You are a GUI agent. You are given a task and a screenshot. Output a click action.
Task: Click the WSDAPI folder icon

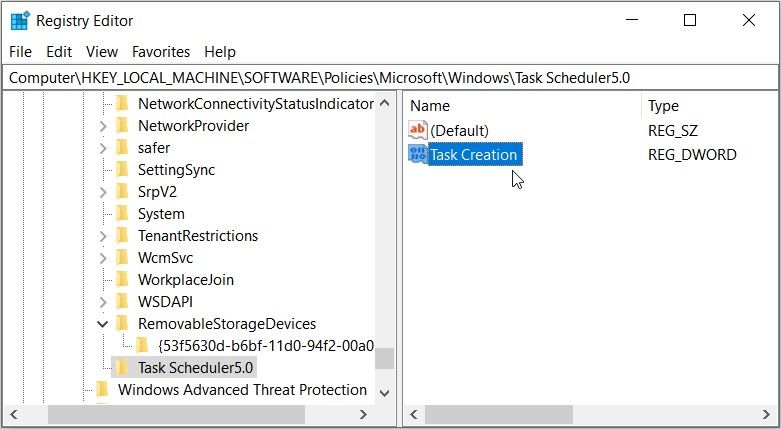[x=123, y=302]
